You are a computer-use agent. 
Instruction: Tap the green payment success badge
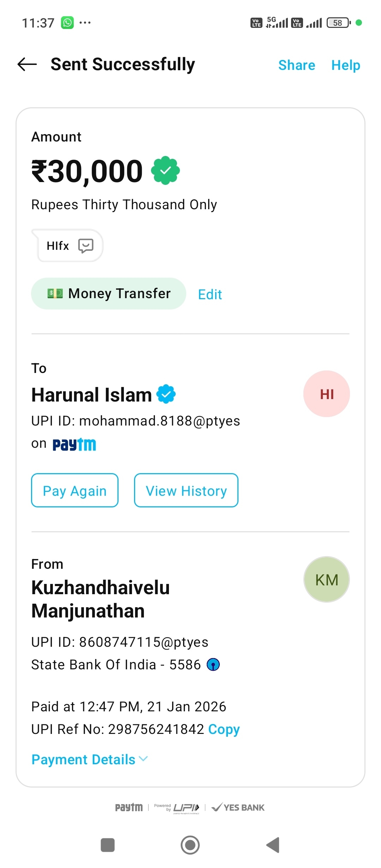(x=165, y=171)
